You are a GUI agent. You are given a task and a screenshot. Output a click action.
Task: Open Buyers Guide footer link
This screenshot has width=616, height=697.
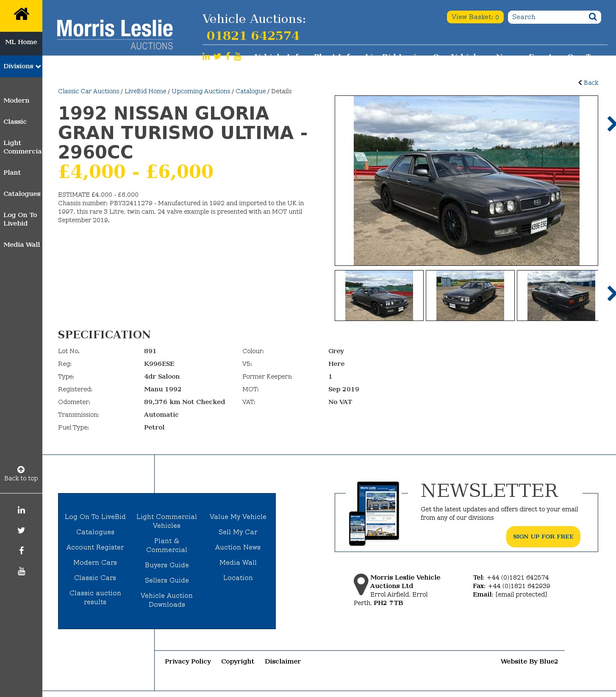(x=167, y=565)
